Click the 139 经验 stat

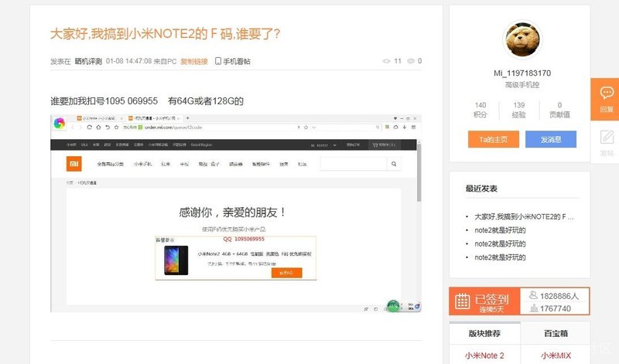coord(518,110)
